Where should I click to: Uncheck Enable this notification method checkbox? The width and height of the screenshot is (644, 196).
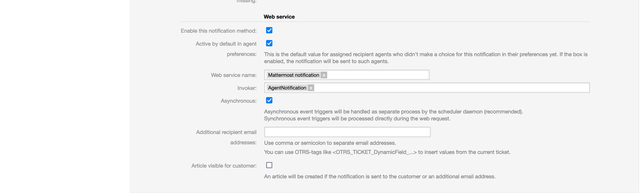(269, 30)
